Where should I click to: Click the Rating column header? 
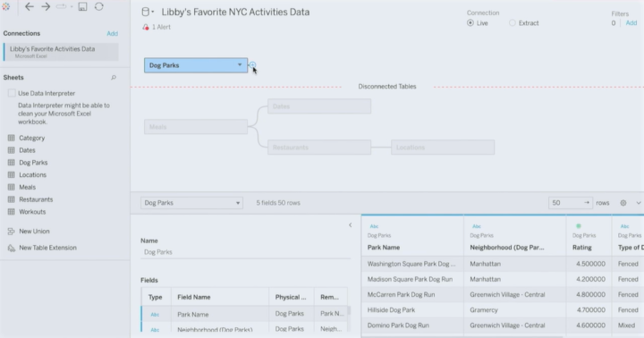582,248
